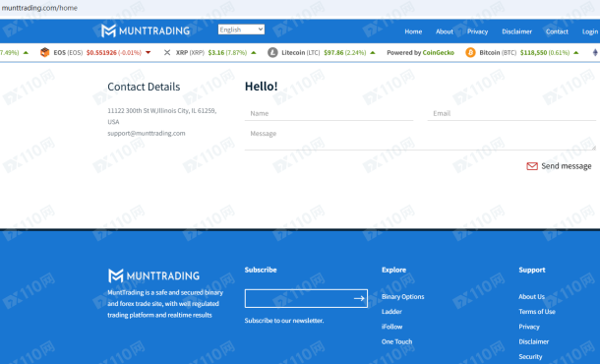Click the XRP coin icon in ticker

tap(167, 52)
